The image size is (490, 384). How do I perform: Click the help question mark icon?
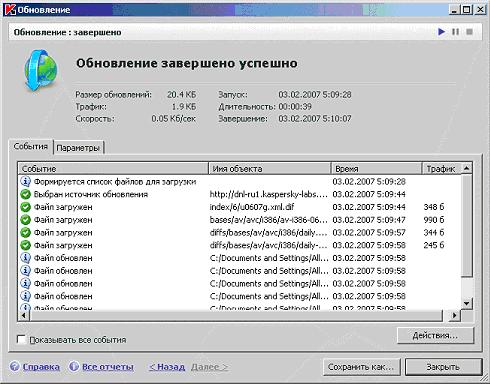pyautogui.click(x=15, y=367)
